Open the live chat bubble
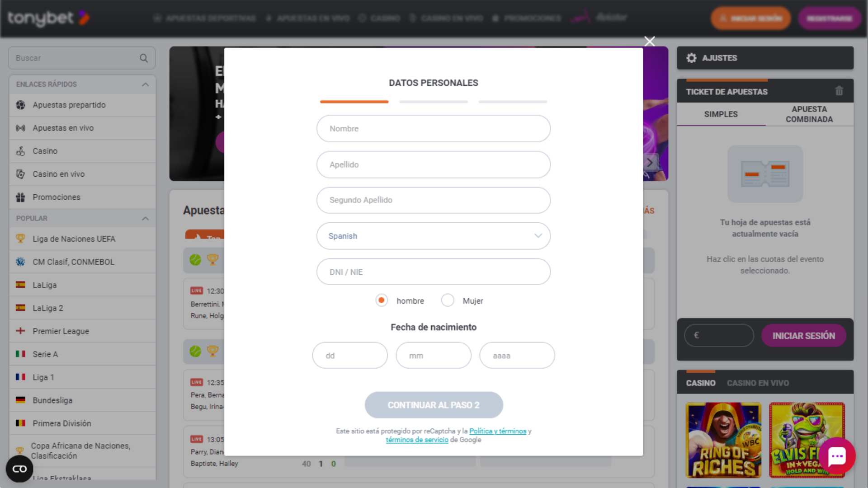 pyautogui.click(x=837, y=456)
